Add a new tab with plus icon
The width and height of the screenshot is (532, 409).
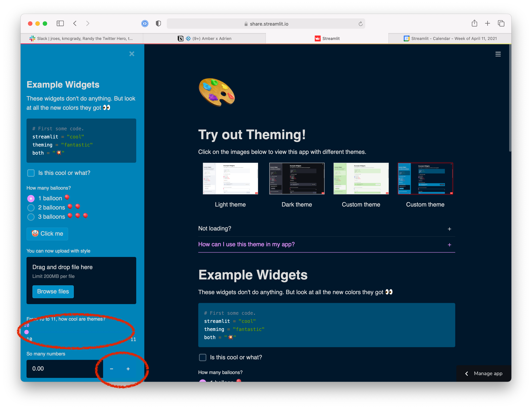pos(487,23)
